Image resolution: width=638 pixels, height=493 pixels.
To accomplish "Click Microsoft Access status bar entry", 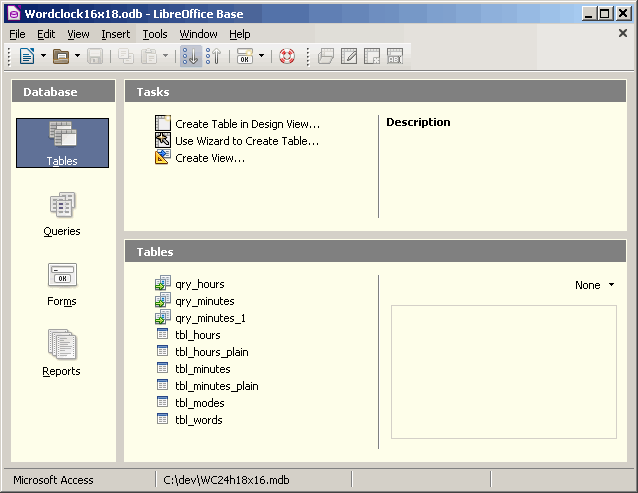I will click(53, 480).
